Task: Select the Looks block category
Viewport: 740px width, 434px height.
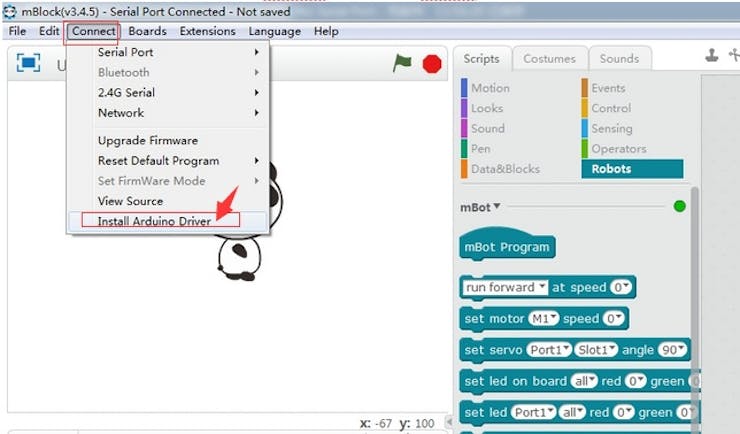Action: [487, 108]
